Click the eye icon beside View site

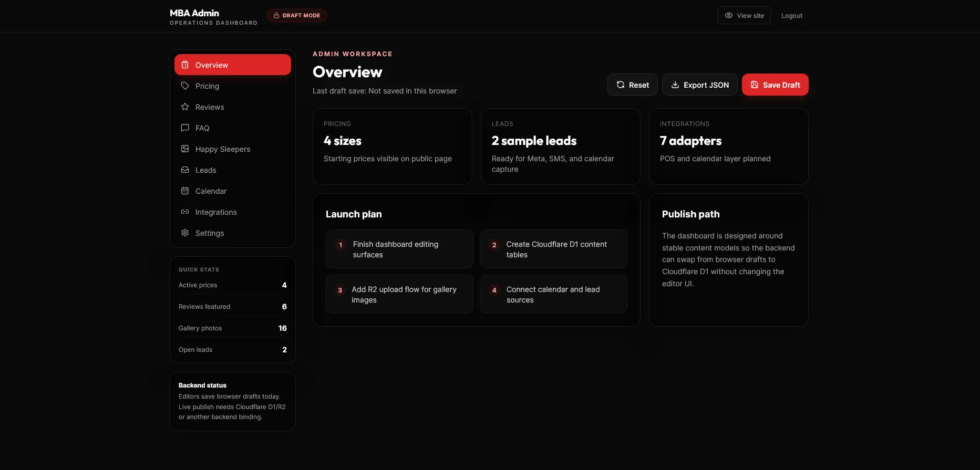click(729, 15)
